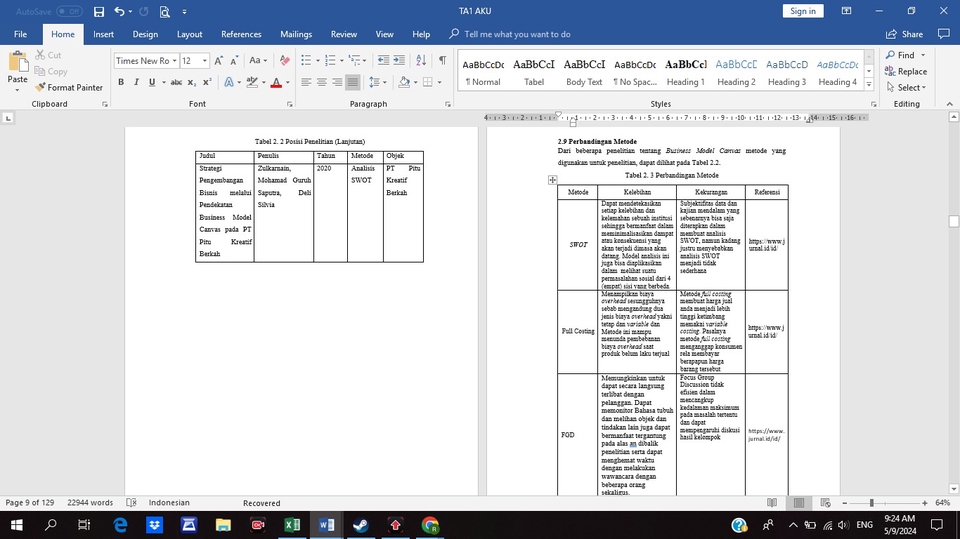Open line spacing options dropdown
Image resolution: width=960 pixels, height=539 pixels.
coord(377,82)
